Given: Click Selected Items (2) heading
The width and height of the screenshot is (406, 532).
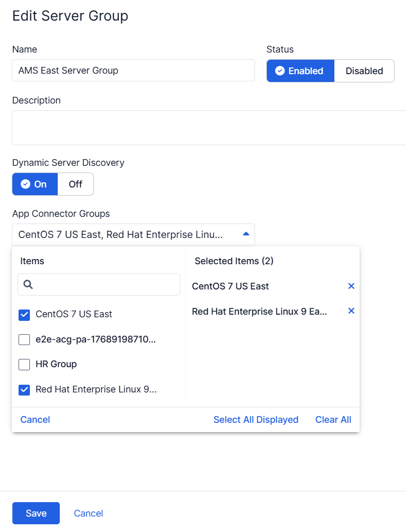Looking at the screenshot, I should click(x=234, y=261).
